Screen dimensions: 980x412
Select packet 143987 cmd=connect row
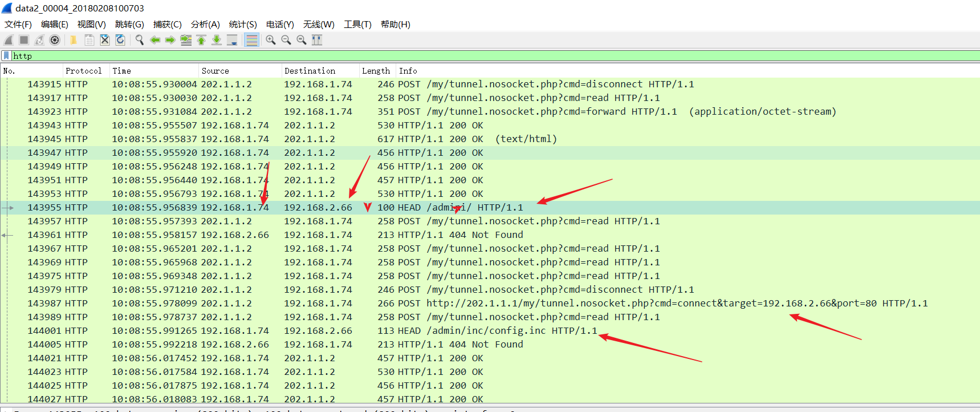pyautogui.click(x=490, y=304)
